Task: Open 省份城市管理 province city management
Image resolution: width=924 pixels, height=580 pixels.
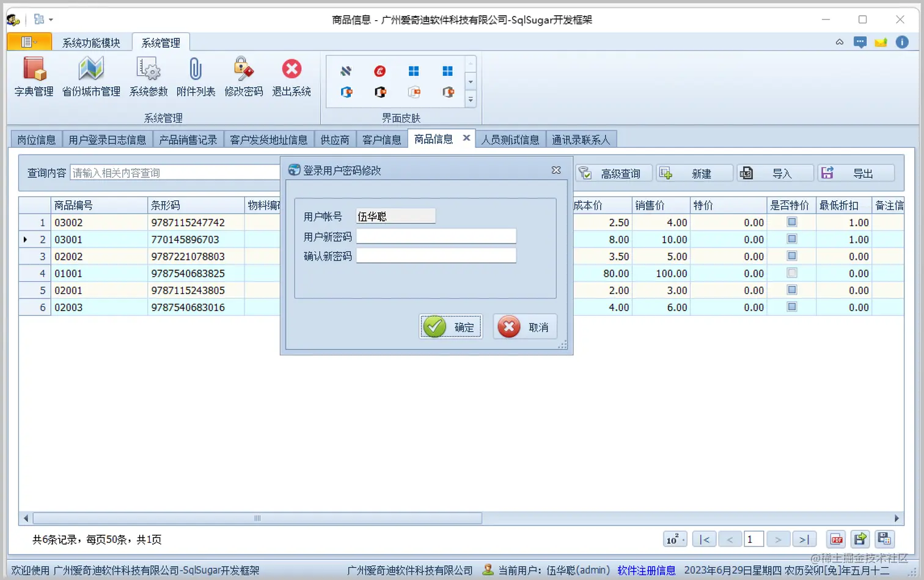Action: pos(91,76)
